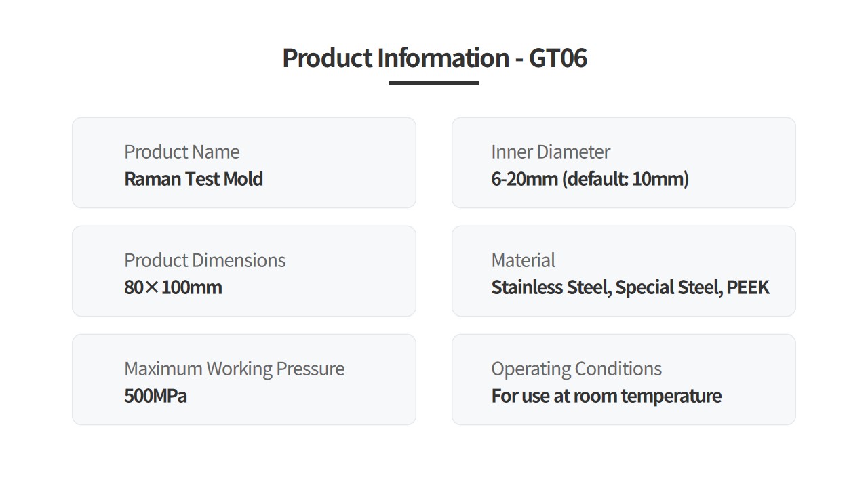Select the 80×100mm dimensions value
This screenshot has height=488, width=868.
pos(173,287)
